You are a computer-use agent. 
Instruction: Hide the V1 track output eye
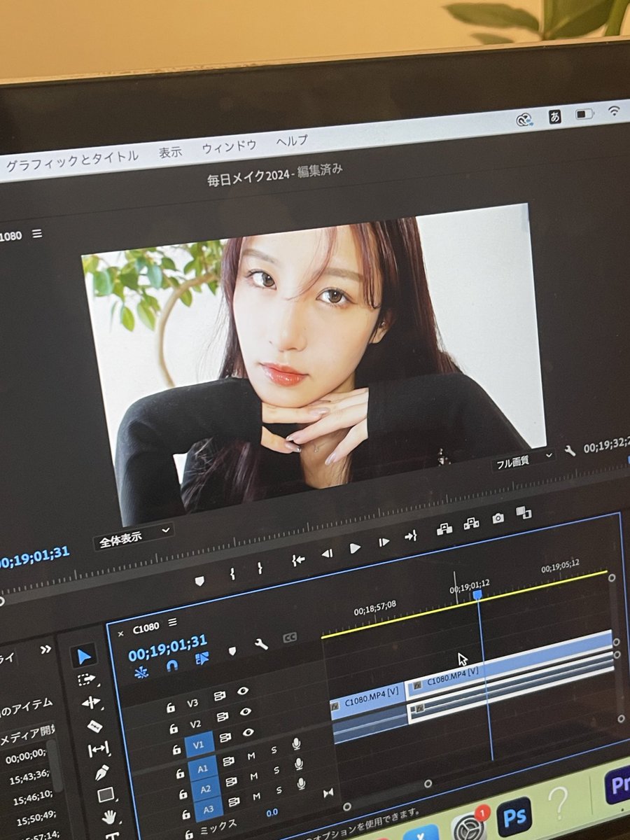pyautogui.click(x=248, y=733)
